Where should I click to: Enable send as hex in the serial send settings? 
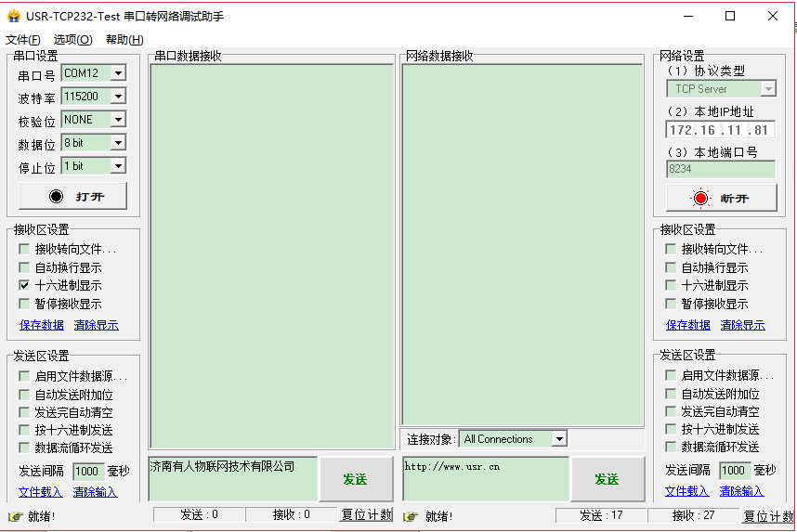pos(24,430)
